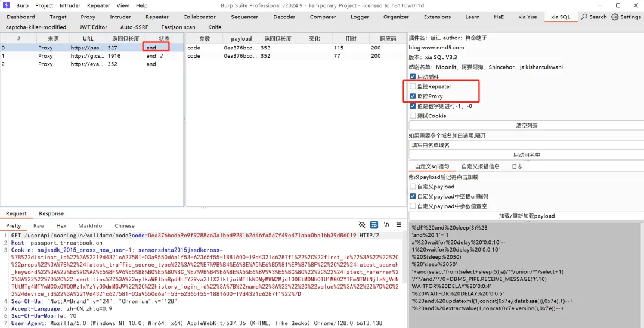Go to the Collaborator tab
Viewport: 644px width, 328px height.
pyautogui.click(x=200, y=17)
